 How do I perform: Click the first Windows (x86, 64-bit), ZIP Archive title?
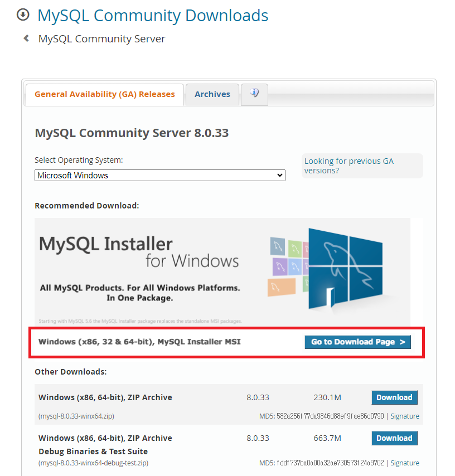tap(105, 397)
